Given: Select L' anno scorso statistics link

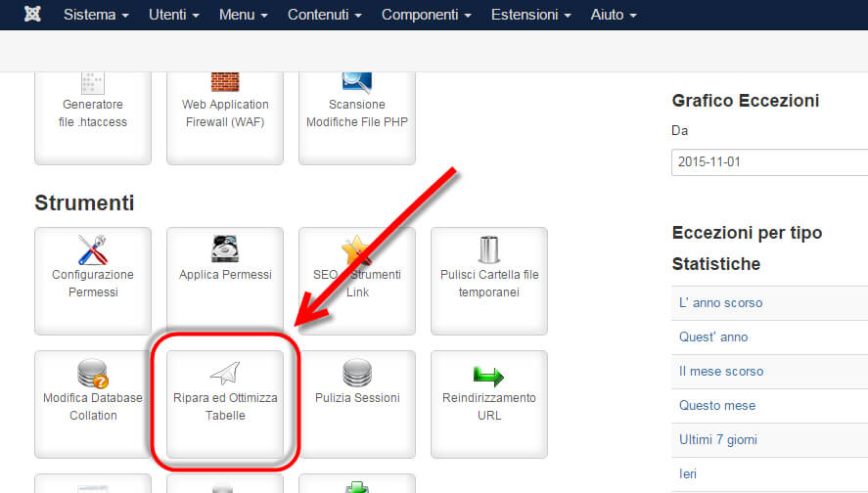Looking at the screenshot, I should [721, 303].
